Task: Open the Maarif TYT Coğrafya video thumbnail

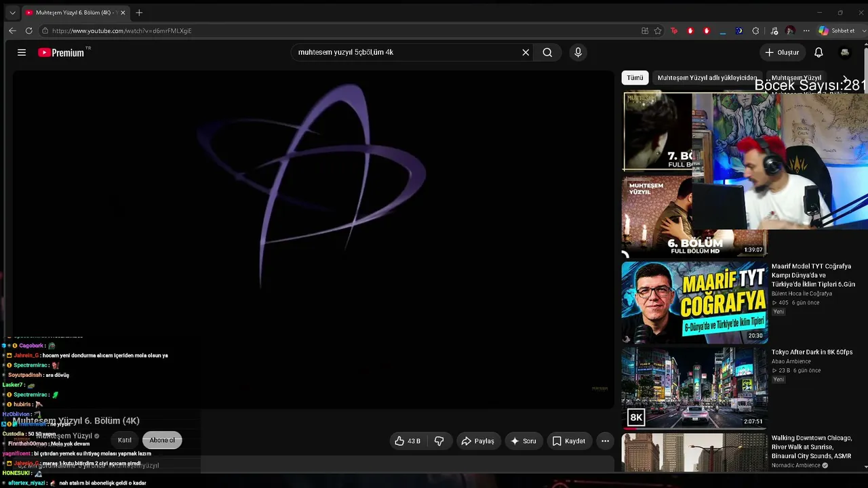Action: [694, 302]
